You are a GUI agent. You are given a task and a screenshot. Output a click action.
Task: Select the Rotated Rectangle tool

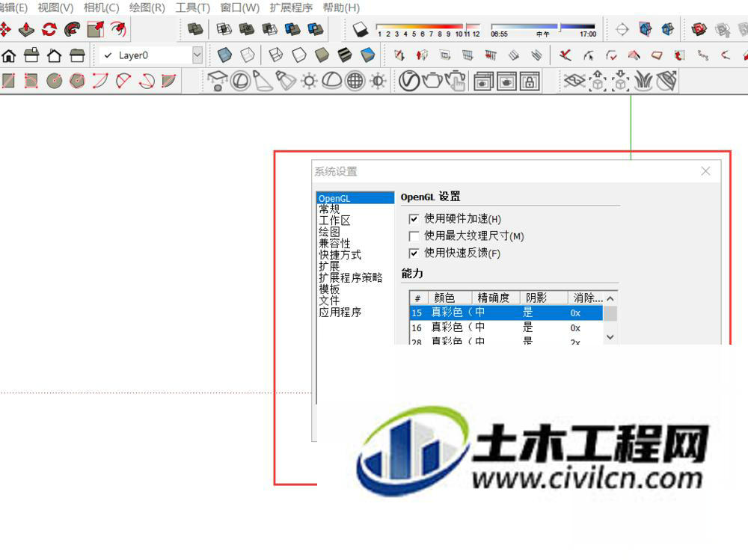(31, 81)
